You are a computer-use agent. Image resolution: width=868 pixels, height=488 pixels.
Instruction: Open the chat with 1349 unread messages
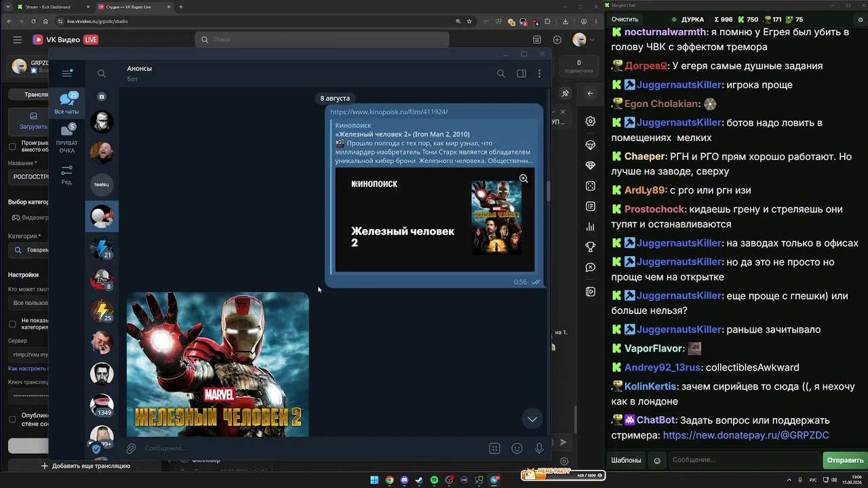point(102,405)
